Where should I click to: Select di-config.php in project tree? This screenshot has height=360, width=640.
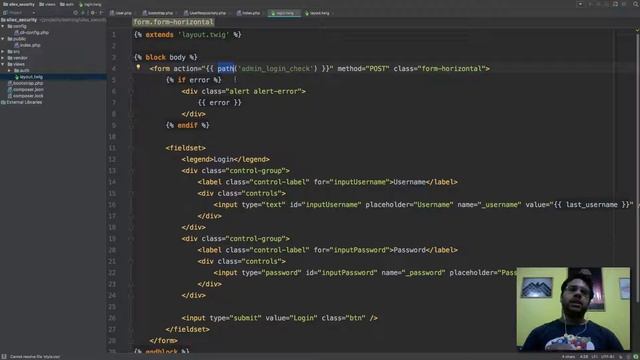pyautogui.click(x=34, y=33)
